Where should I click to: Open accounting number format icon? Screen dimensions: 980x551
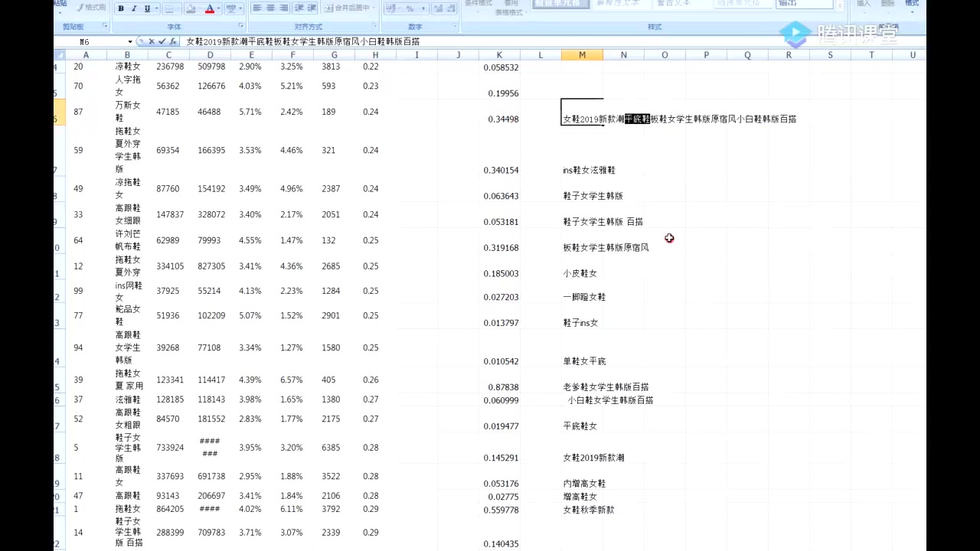pos(391,8)
